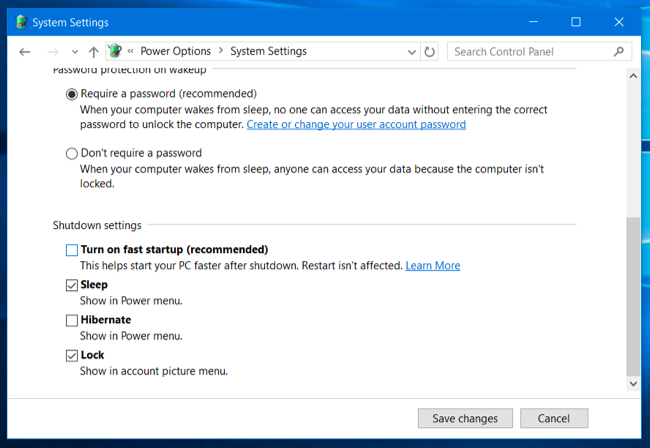Viewport: 650px width, 448px height.
Task: Open Create or change account password link
Action: [x=356, y=125]
